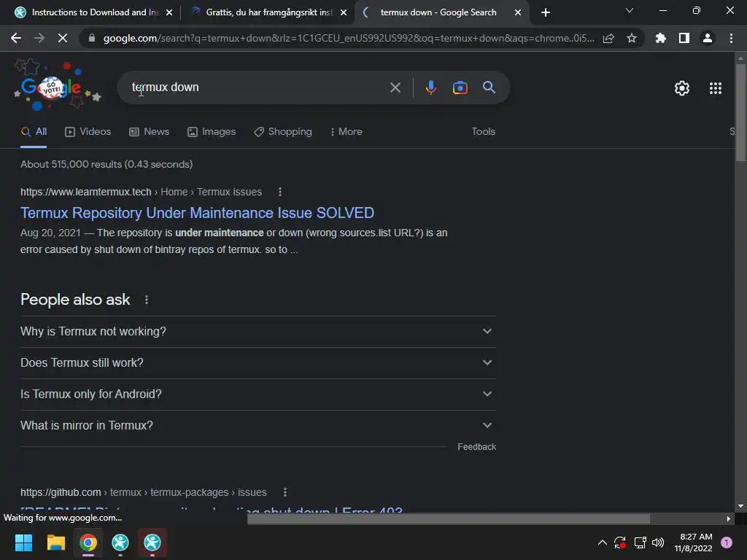Open second teal figure taskbar app
The height and width of the screenshot is (560, 747).
[x=152, y=542]
